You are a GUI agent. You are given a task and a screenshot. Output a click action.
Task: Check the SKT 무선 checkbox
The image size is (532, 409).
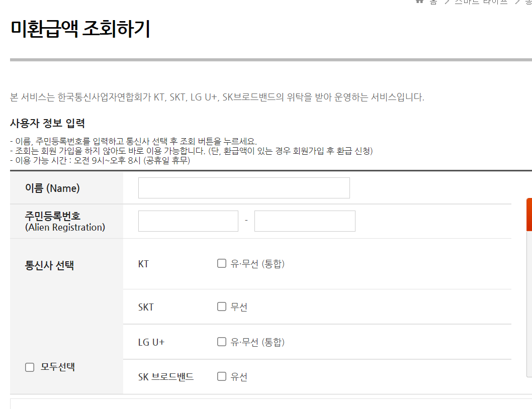(222, 306)
